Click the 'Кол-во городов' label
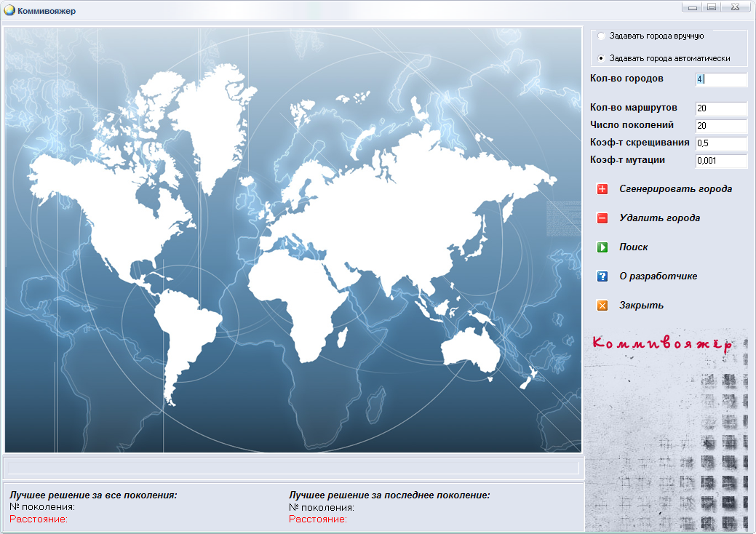 [x=626, y=79]
